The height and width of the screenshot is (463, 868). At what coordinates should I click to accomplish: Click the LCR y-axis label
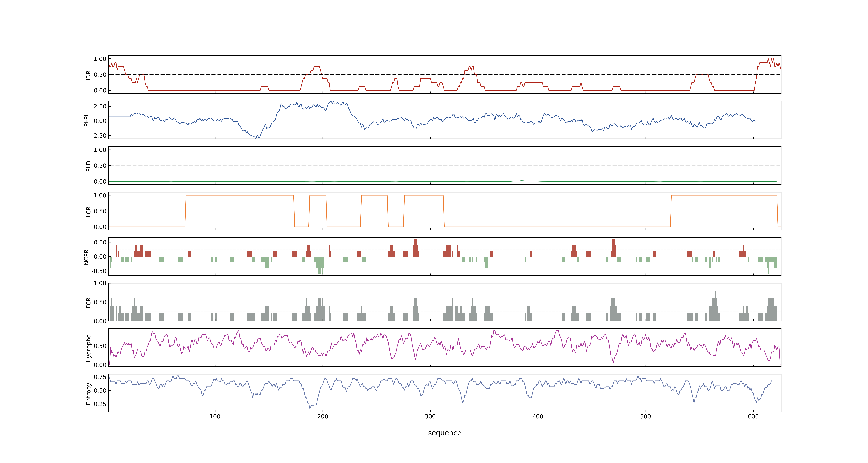[x=88, y=211]
